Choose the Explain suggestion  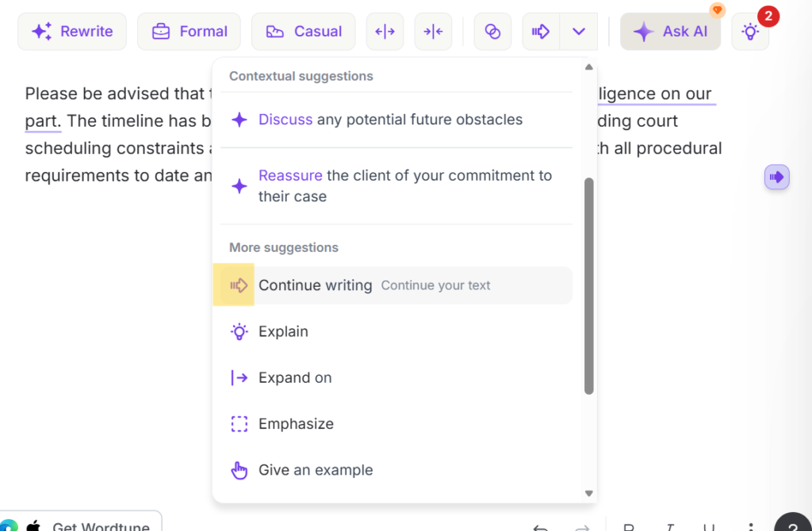pos(283,331)
